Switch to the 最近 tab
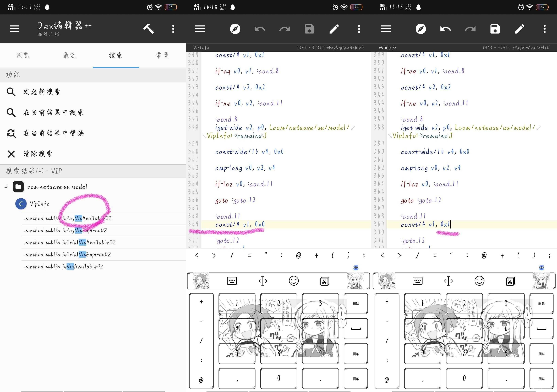The width and height of the screenshot is (557, 392). click(x=70, y=56)
